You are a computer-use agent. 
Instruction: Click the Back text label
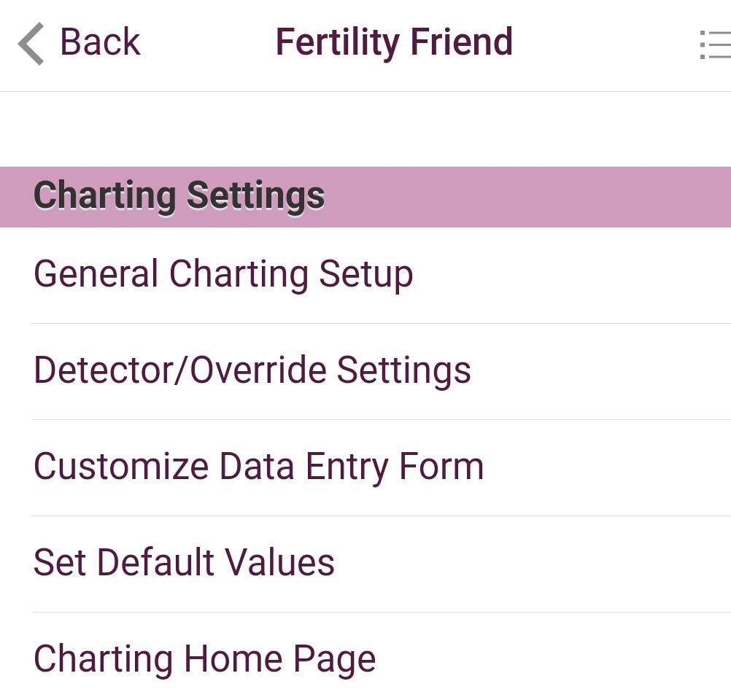[x=99, y=42]
